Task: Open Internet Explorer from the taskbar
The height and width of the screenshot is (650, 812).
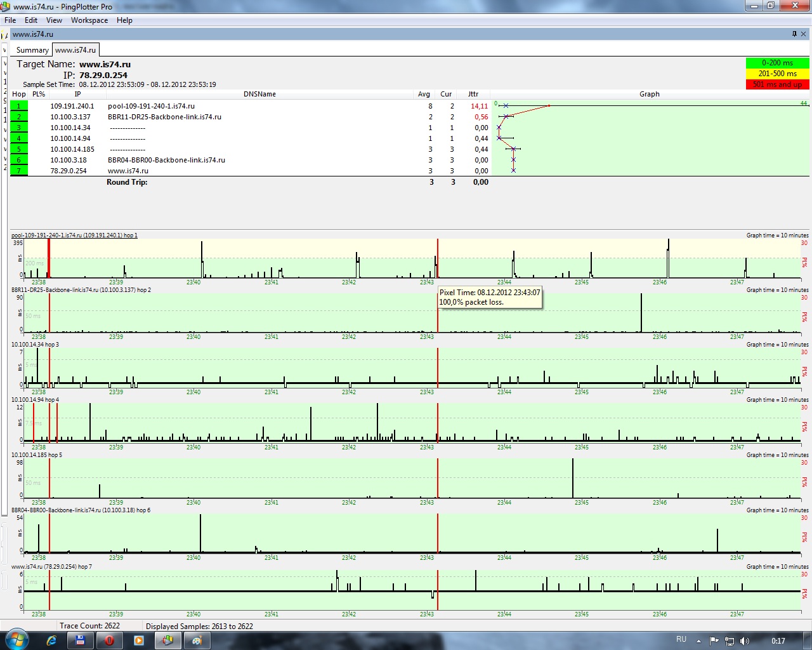Action: (51, 640)
